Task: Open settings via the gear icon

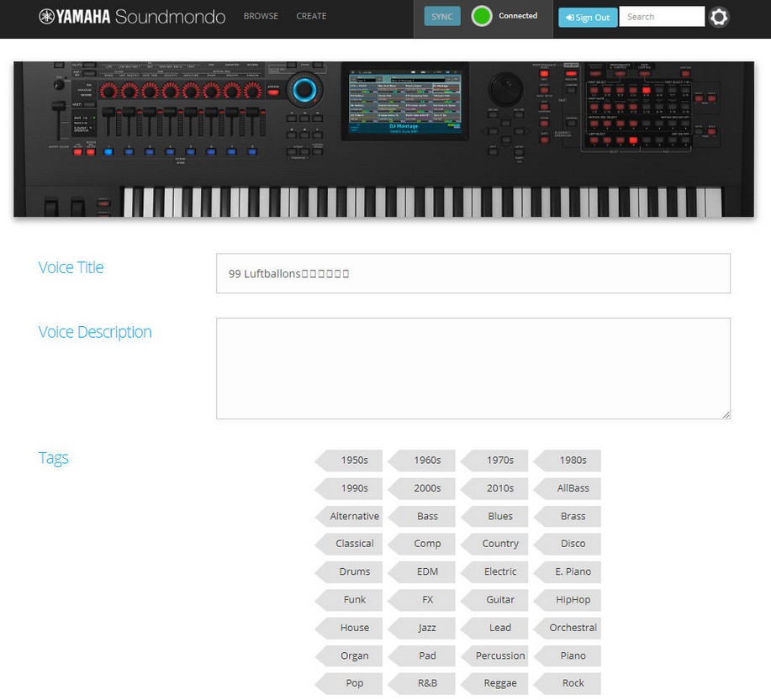Action: click(719, 17)
